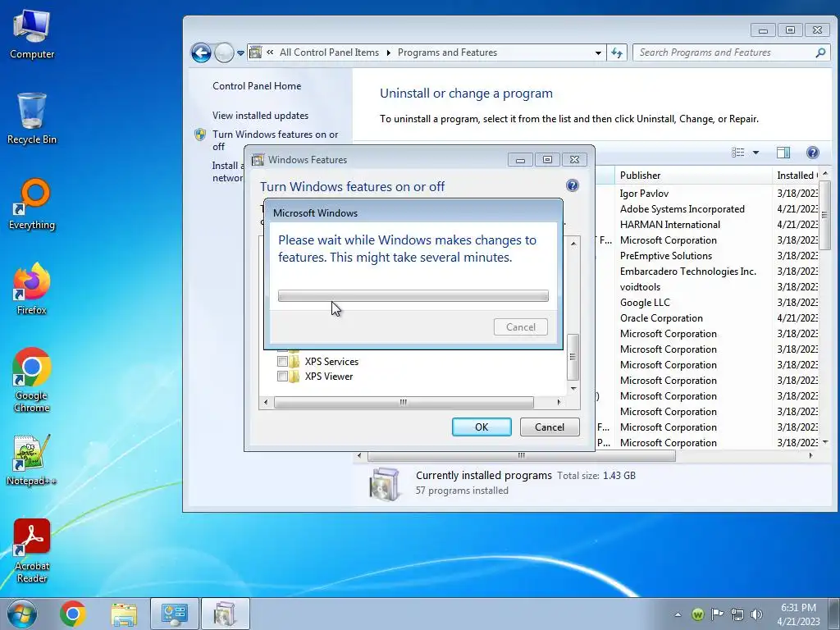Viewport: 840px width, 630px height.
Task: Open Windows Explorer from the taskbar
Action: (x=124, y=614)
